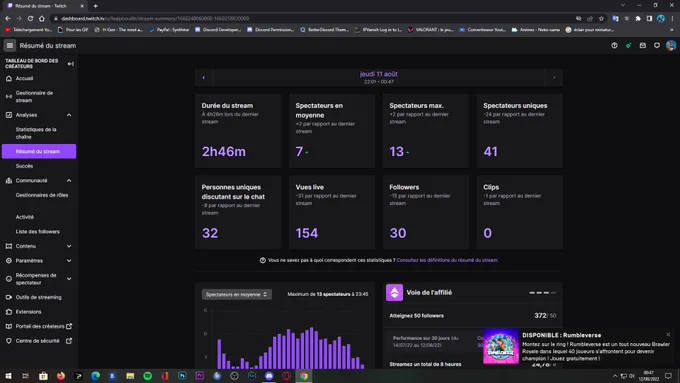Click Atteignez 50 followers progress row
Image resolution: width=680 pixels, height=383 pixels.
[x=473, y=316]
